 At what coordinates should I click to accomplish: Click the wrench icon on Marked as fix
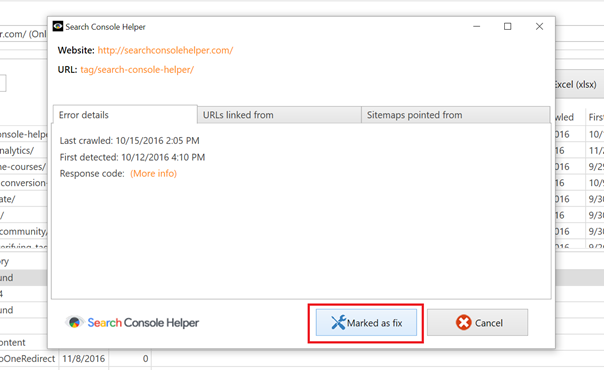[x=338, y=323]
